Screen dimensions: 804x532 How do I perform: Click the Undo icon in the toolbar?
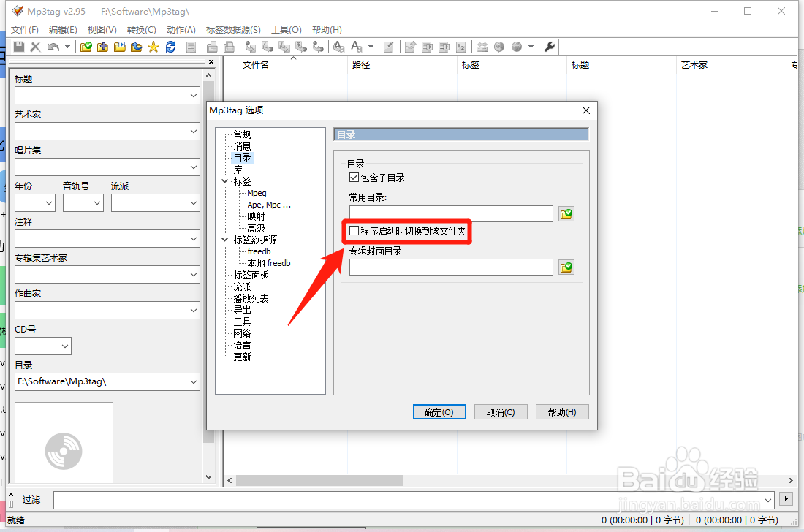click(51, 46)
